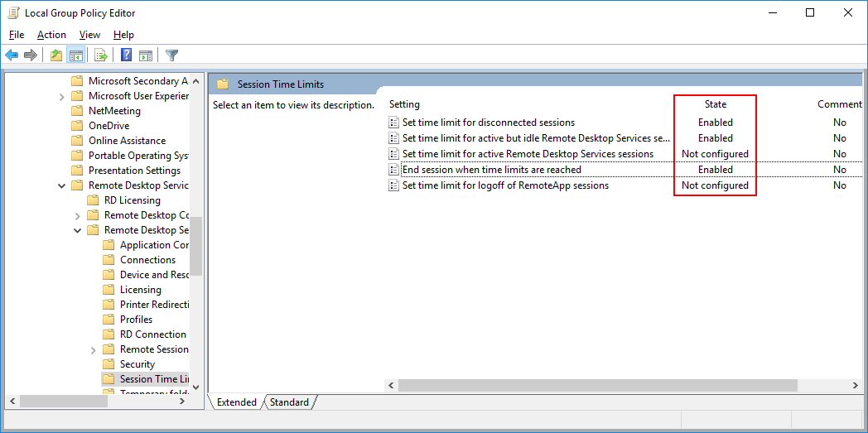This screenshot has height=433, width=868.
Task: Click the RD Licensing folder icon
Action: 93,200
